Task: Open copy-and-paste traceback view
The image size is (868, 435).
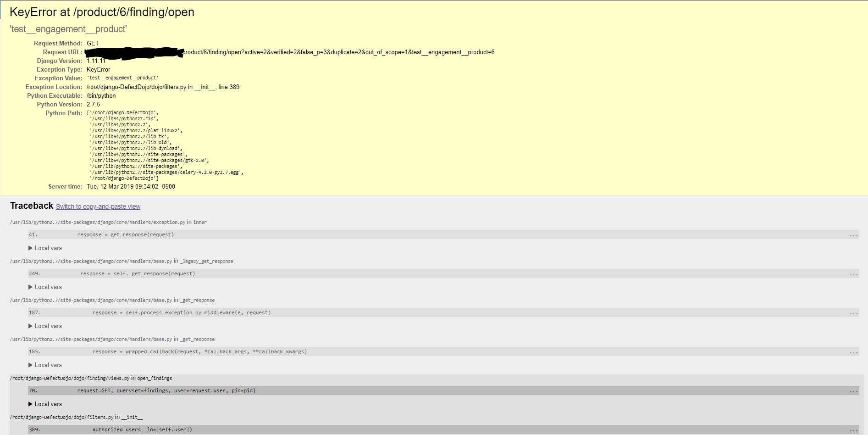Action: tap(98, 206)
